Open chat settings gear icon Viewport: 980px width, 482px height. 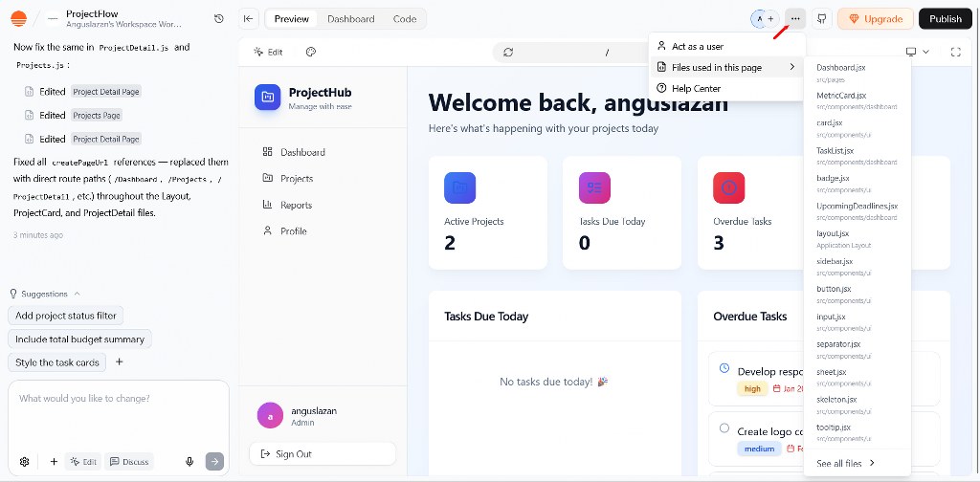point(24,461)
